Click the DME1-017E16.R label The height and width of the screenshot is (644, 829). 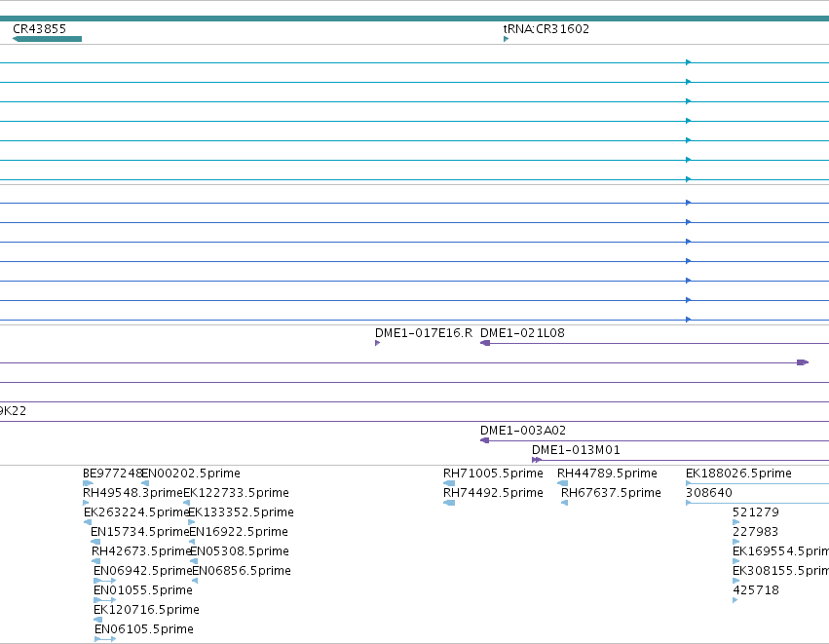(424, 332)
